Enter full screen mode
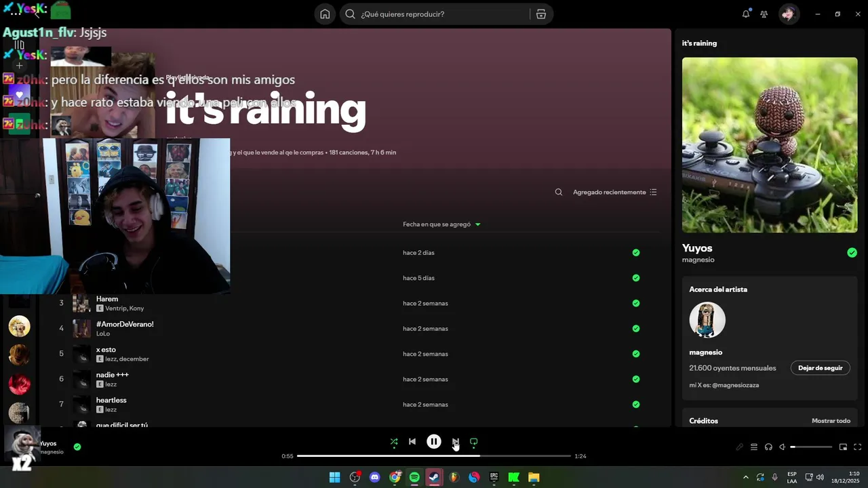The height and width of the screenshot is (488, 868). 858,447
